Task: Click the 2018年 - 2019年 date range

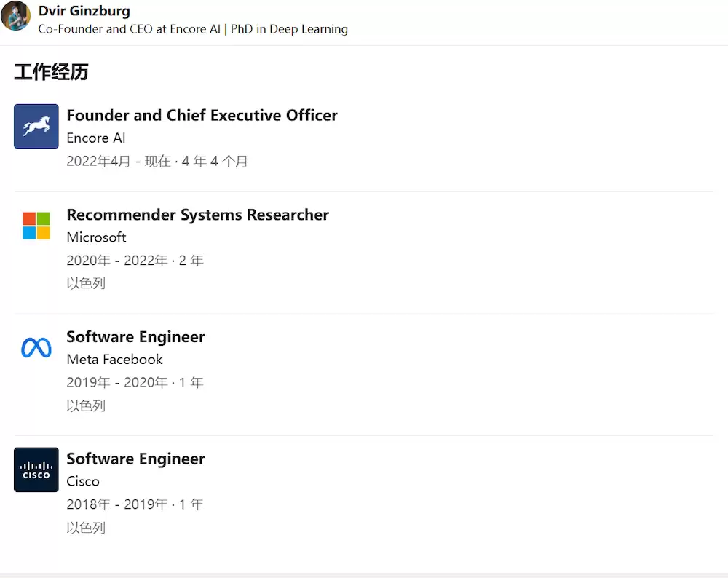Action: point(117,504)
